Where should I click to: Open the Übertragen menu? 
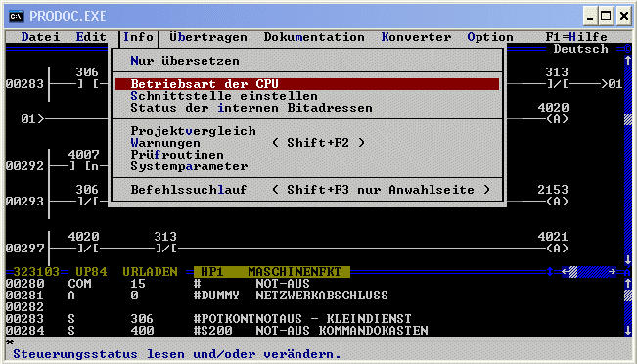[x=208, y=37]
